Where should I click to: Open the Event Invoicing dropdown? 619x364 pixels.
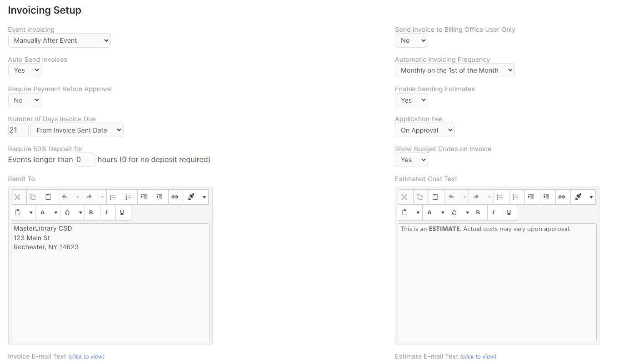tap(60, 40)
